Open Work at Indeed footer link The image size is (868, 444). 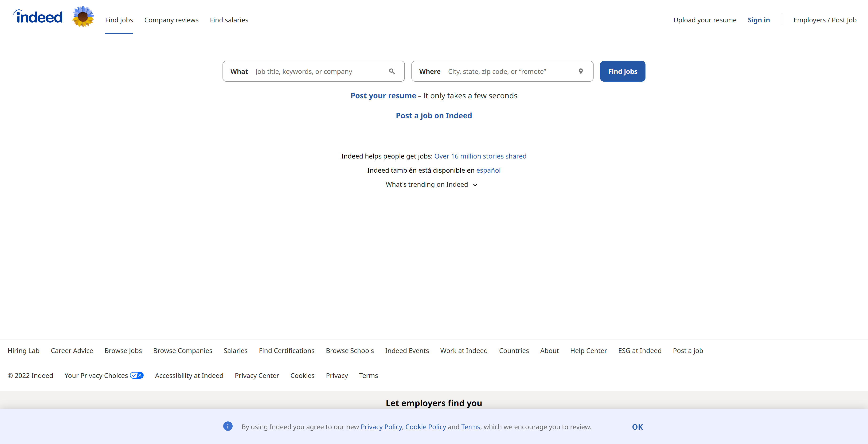(464, 351)
